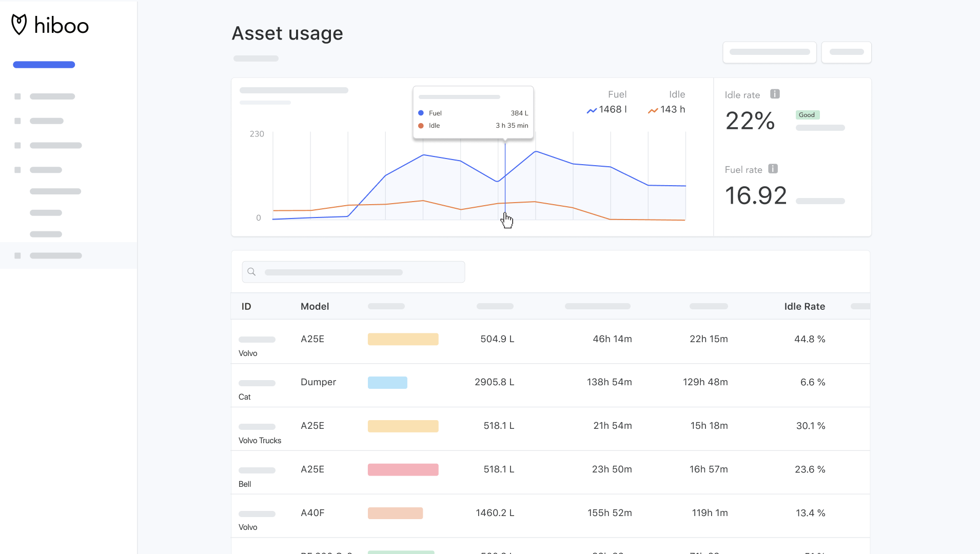Image resolution: width=980 pixels, height=554 pixels.
Task: Click the pink tag in Bell row
Action: pyautogui.click(x=403, y=470)
